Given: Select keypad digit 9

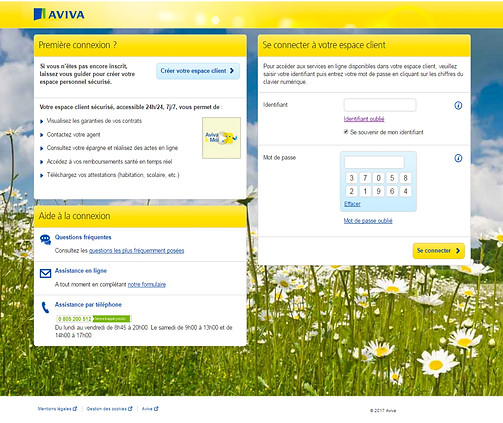Looking at the screenshot, I should pyautogui.click(x=378, y=191).
